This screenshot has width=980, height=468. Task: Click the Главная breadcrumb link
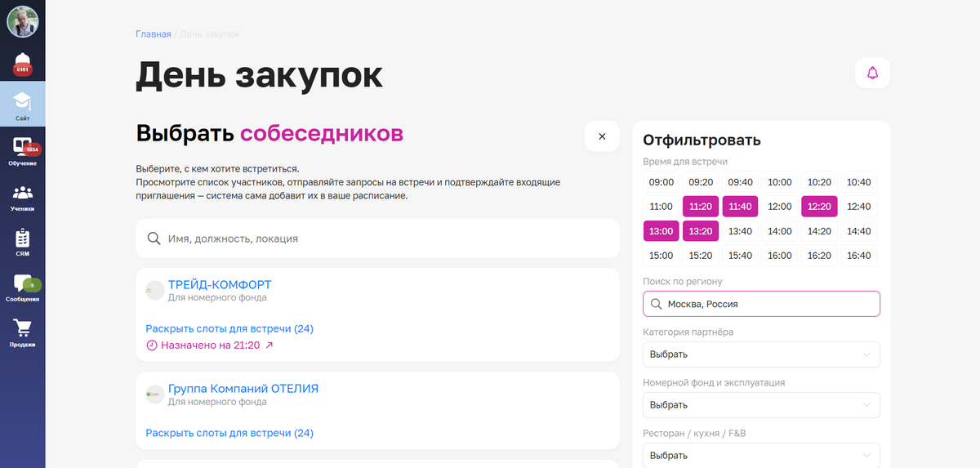pyautogui.click(x=154, y=34)
